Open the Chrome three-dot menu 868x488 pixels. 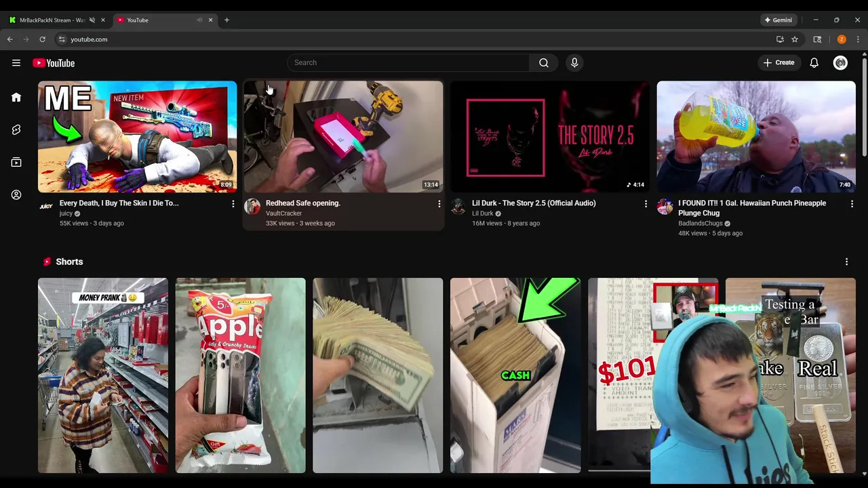(x=858, y=39)
